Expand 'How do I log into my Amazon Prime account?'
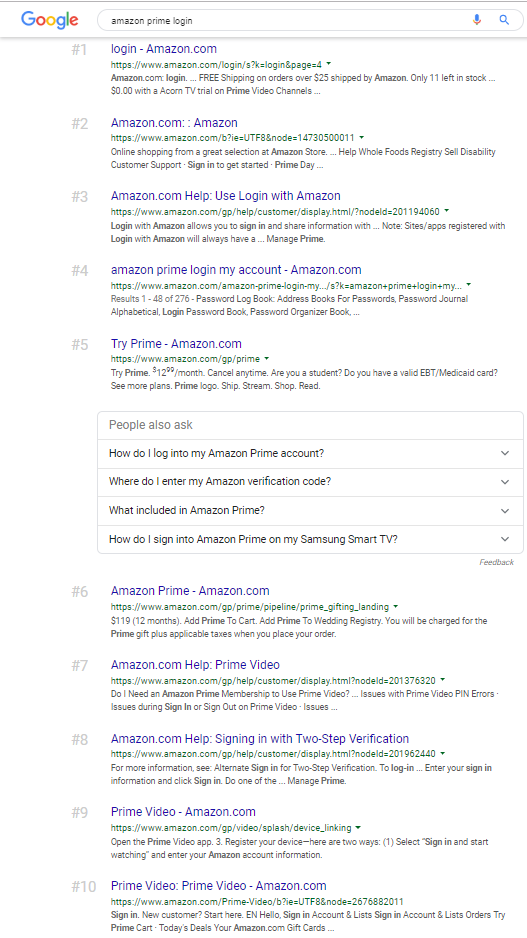 coord(310,453)
